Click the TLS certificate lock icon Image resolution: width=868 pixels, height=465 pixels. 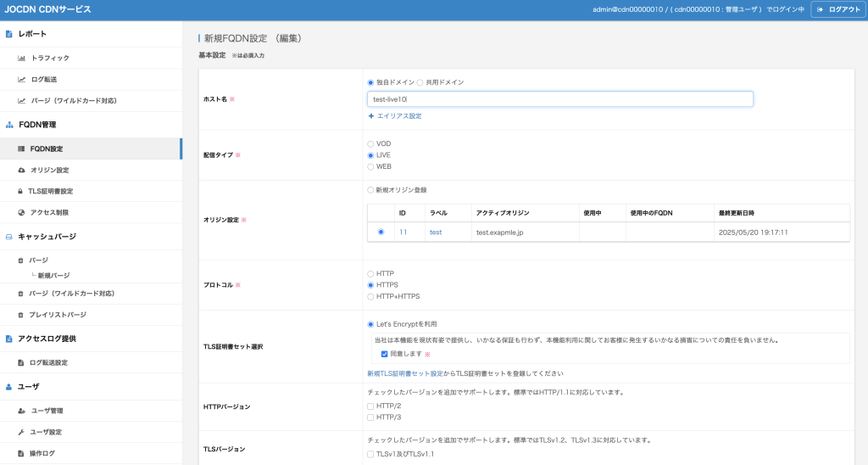tap(20, 191)
